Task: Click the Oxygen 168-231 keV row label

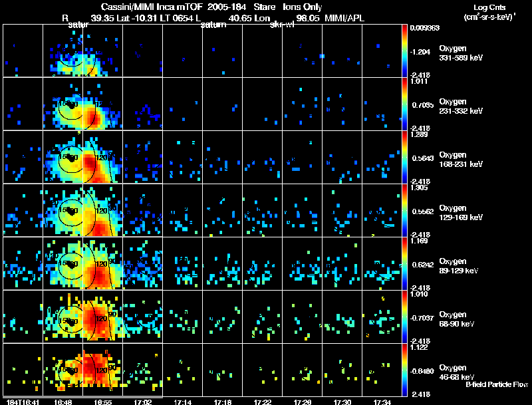Action: click(461, 160)
